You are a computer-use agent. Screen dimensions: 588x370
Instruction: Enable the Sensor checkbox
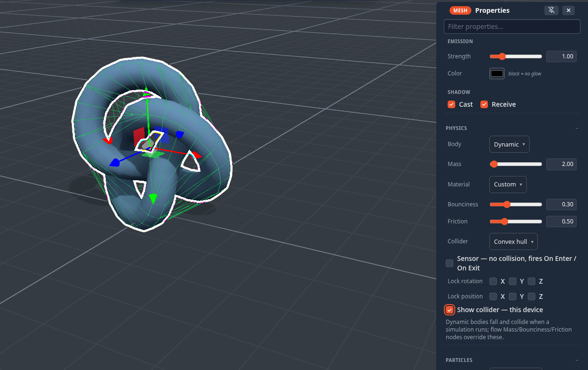[x=450, y=263]
